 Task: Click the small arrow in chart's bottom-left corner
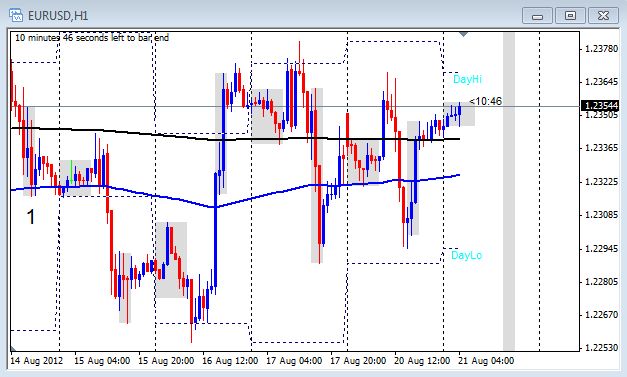tap(13, 349)
